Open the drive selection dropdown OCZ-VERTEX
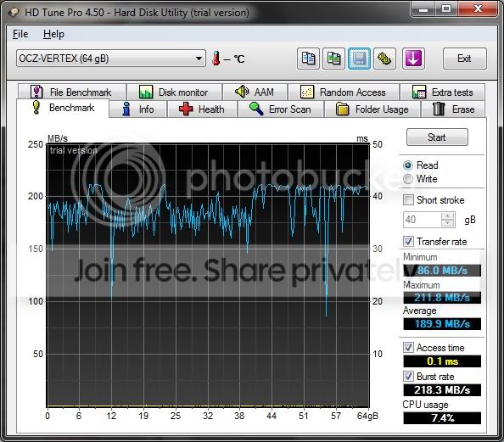 point(111,59)
